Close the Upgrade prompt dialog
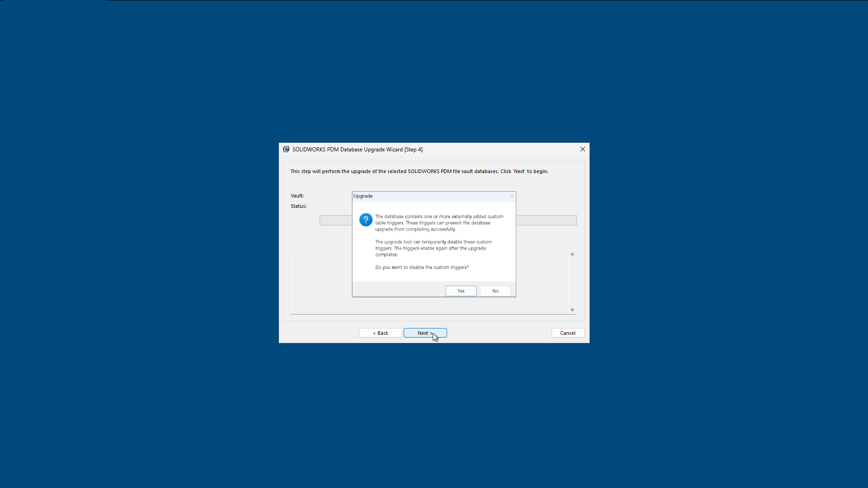 click(512, 196)
